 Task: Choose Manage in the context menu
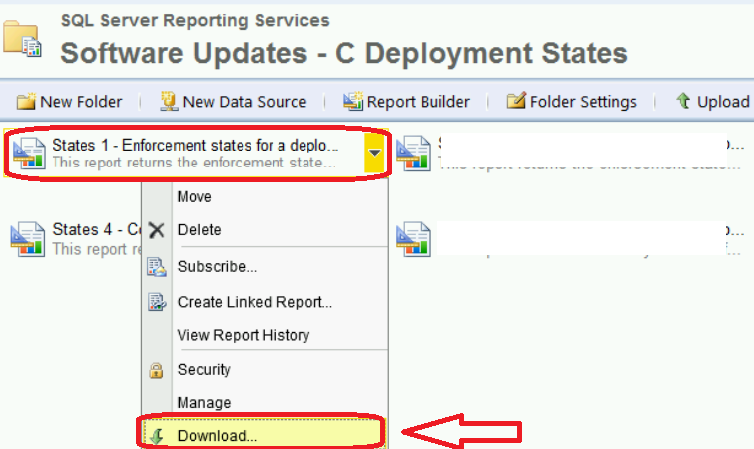204,402
